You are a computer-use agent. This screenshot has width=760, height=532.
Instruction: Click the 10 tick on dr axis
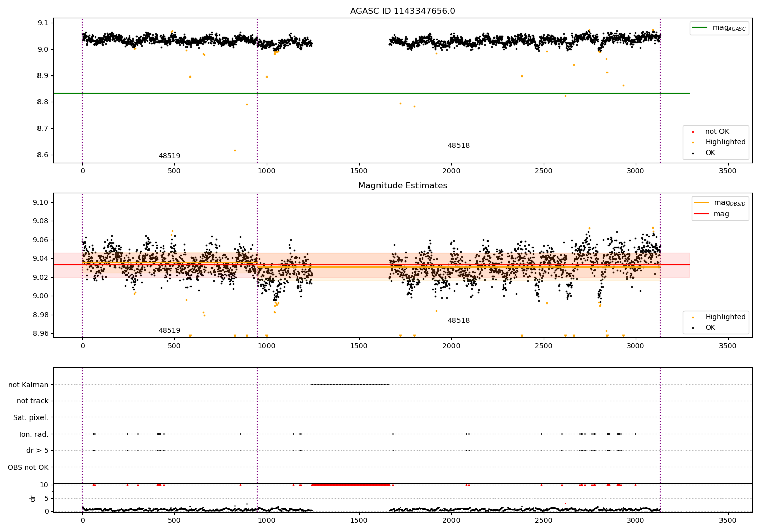44,485
